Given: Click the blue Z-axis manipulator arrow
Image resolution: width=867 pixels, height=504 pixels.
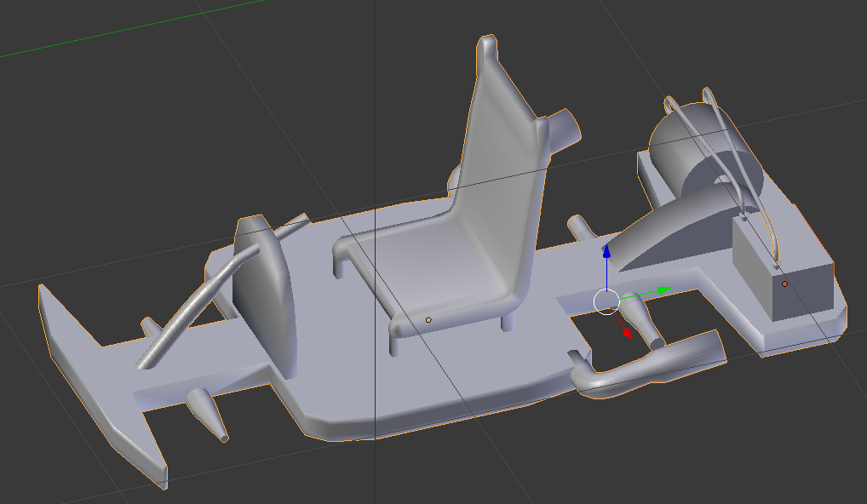Looking at the screenshot, I should [606, 251].
